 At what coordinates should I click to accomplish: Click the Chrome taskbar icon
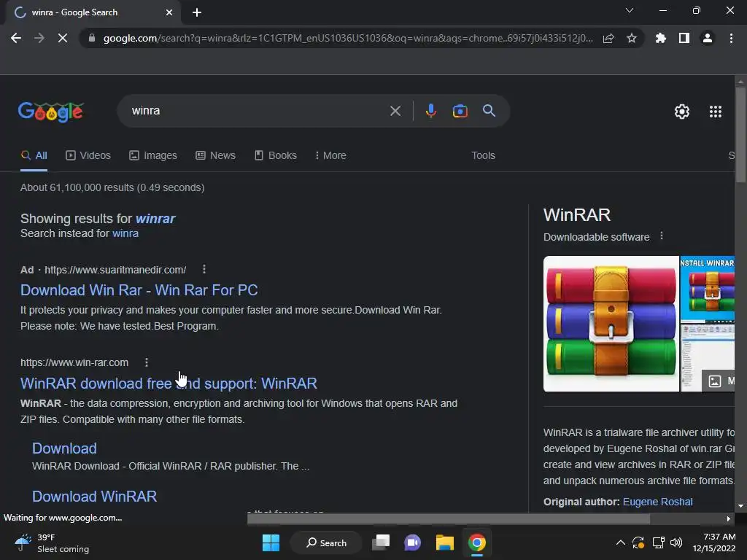tap(477, 542)
